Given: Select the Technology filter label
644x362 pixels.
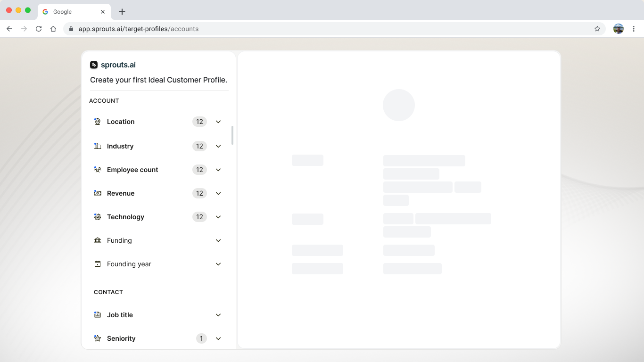Looking at the screenshot, I should pyautogui.click(x=125, y=217).
